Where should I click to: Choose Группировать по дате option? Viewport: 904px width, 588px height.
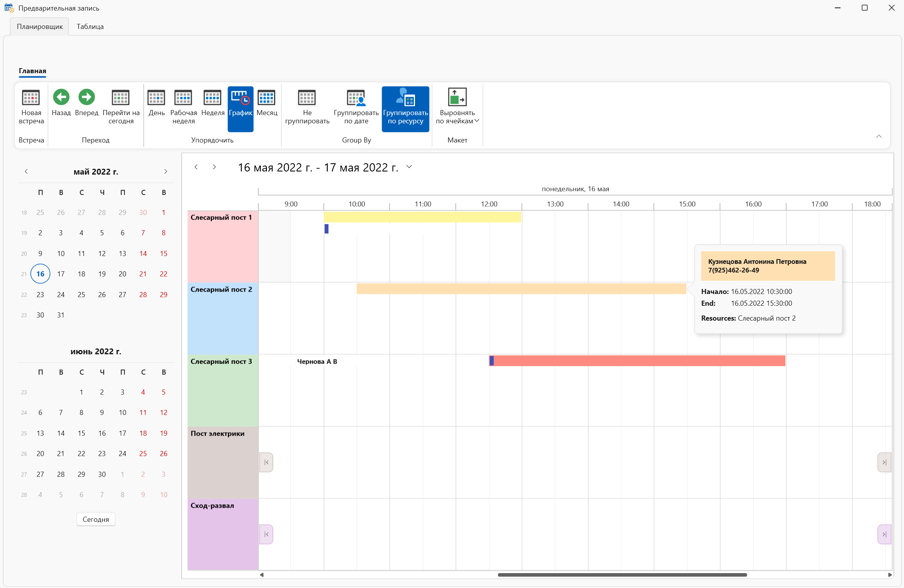[356, 108]
